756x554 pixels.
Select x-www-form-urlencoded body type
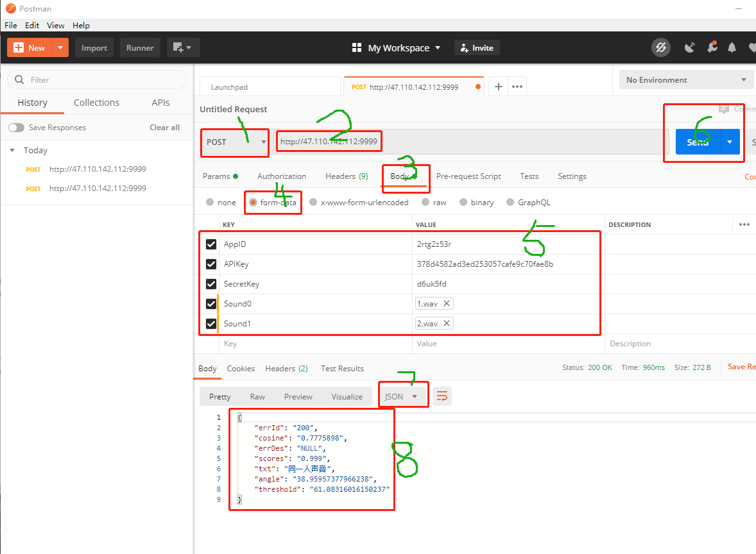click(313, 203)
